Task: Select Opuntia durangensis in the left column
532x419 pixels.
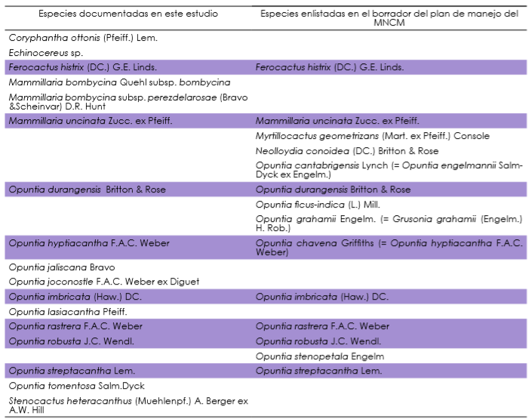Action: [87, 189]
